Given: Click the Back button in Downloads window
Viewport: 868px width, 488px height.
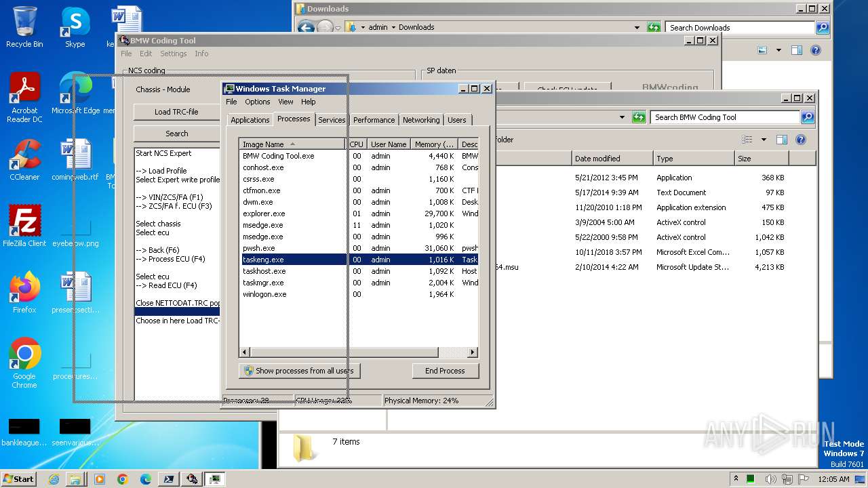Looking at the screenshot, I should [306, 27].
